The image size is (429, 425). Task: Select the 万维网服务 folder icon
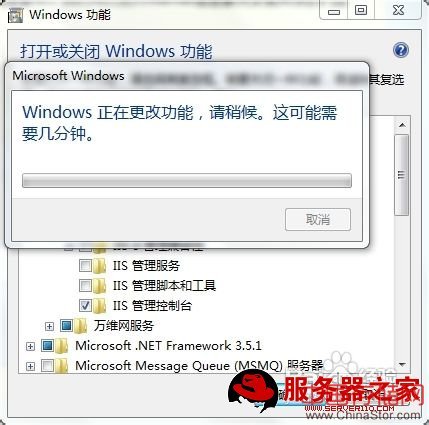[x=80, y=326]
